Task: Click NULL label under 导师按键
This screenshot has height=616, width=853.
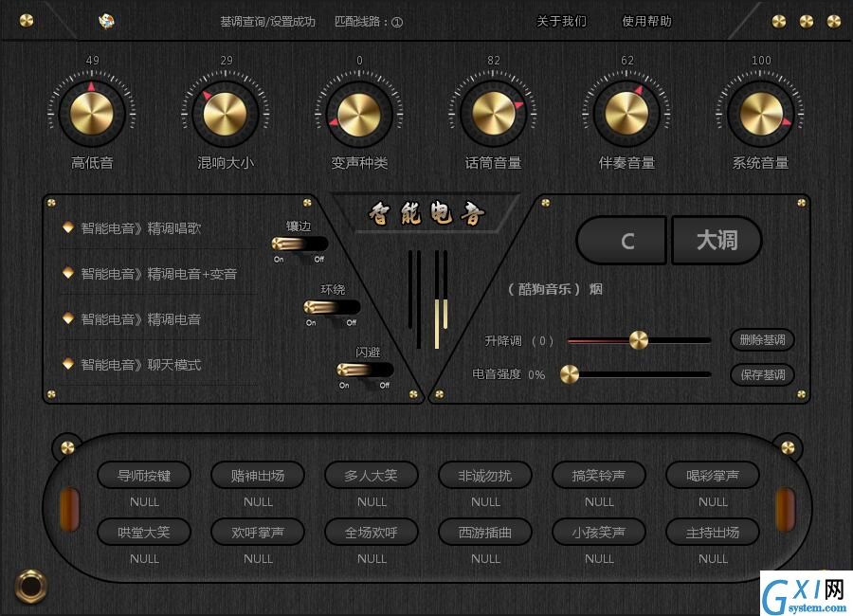Action: click(x=144, y=501)
